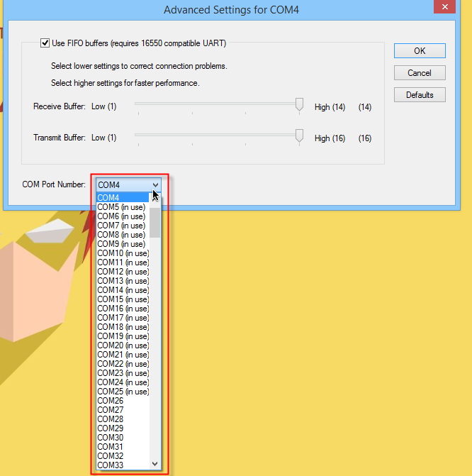
Task: Click the list scrollbar down arrow
Action: pos(155,464)
